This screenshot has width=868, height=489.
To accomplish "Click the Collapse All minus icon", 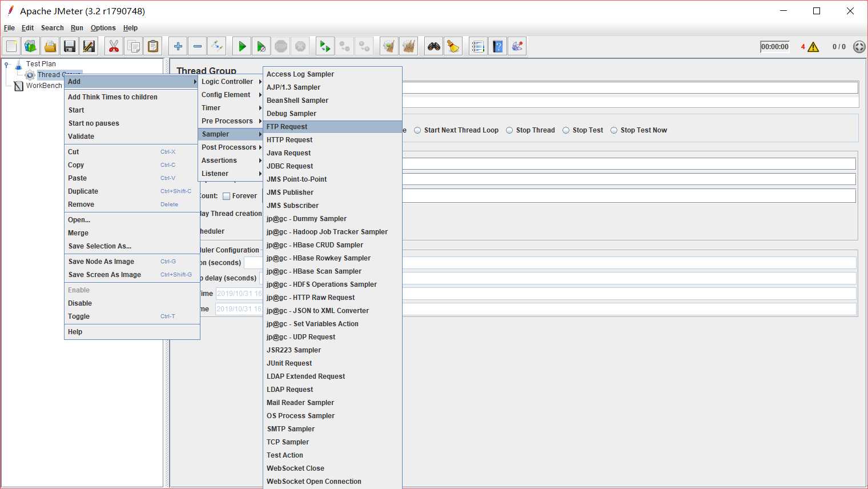I will pyautogui.click(x=198, y=46).
